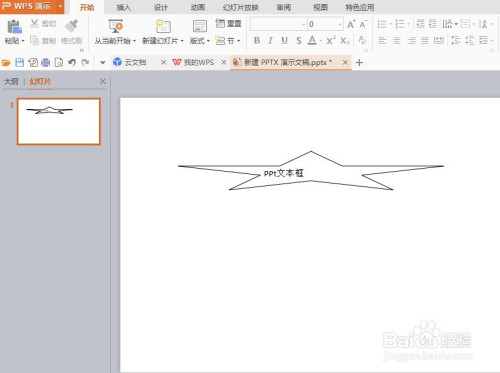This screenshot has height=373, width=500.
Task: Click the Reset (重置) button
Action: click(x=229, y=24)
